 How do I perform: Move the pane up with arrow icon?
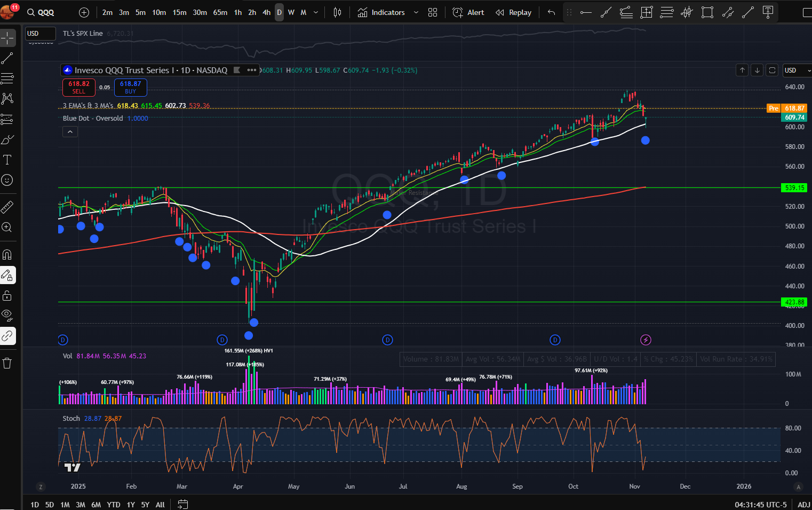tap(742, 70)
